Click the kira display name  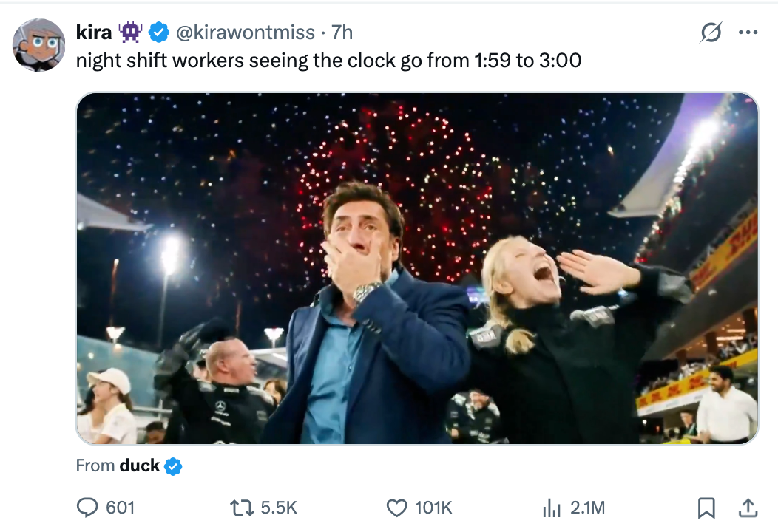coord(94,32)
